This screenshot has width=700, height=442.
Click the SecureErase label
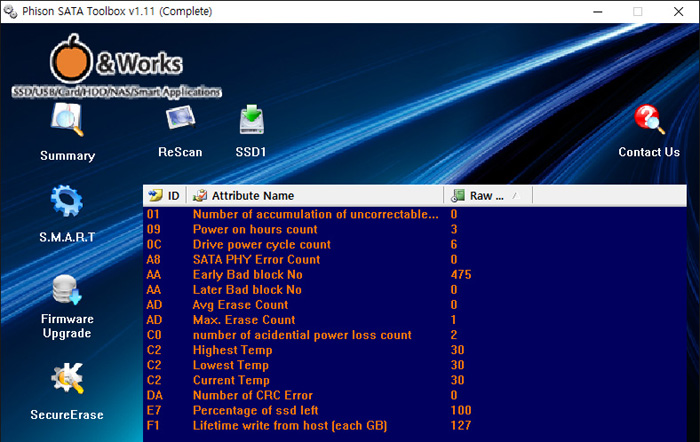pyautogui.click(x=67, y=415)
